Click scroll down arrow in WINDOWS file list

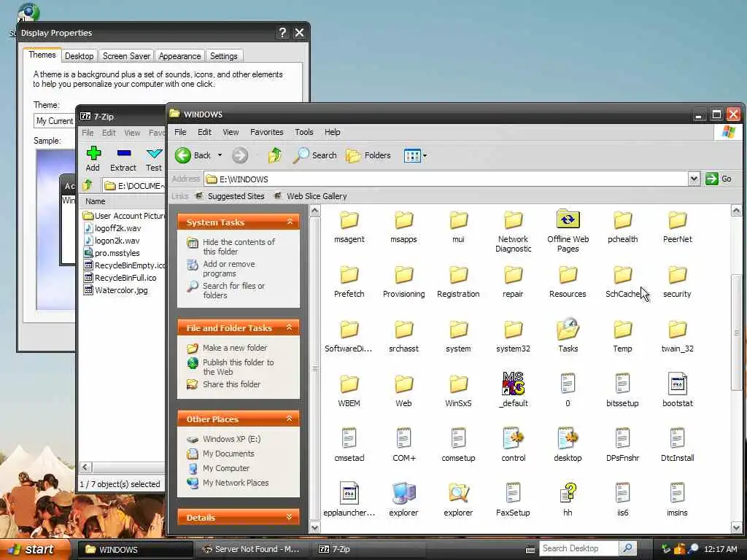pos(736,527)
